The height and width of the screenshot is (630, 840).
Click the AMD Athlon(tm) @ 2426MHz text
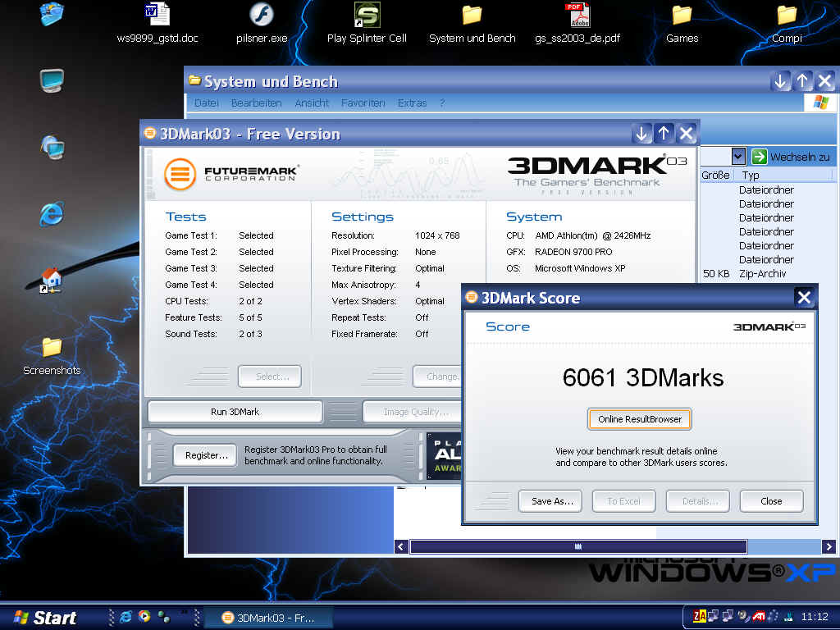pyautogui.click(x=592, y=235)
